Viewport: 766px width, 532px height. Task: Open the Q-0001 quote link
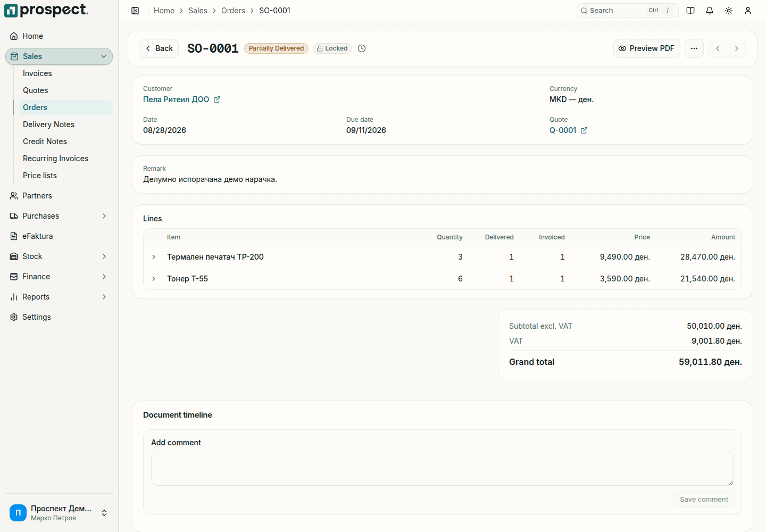[563, 130]
